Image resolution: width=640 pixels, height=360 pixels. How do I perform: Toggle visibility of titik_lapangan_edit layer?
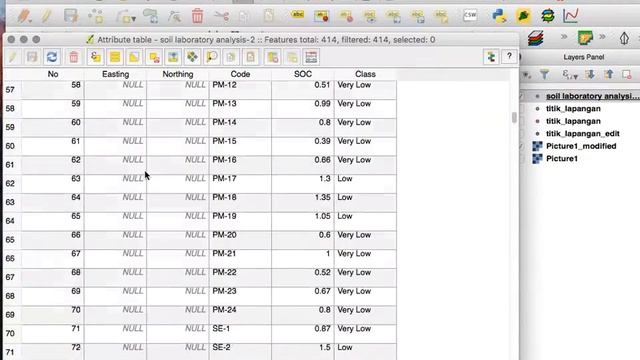coord(522,133)
